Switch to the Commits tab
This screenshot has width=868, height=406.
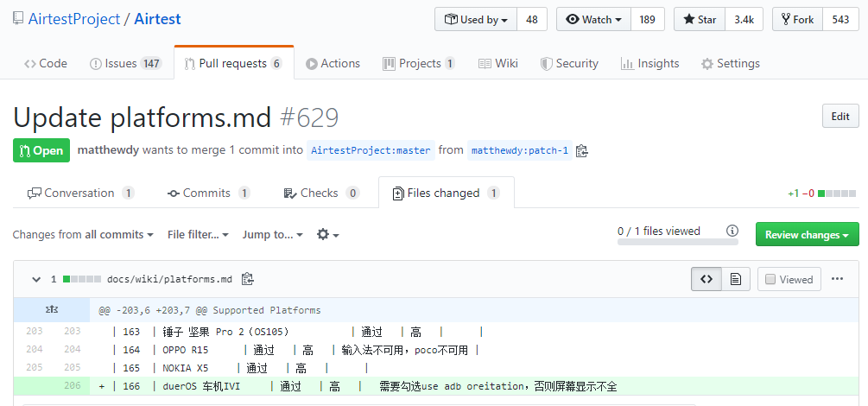[x=209, y=193]
